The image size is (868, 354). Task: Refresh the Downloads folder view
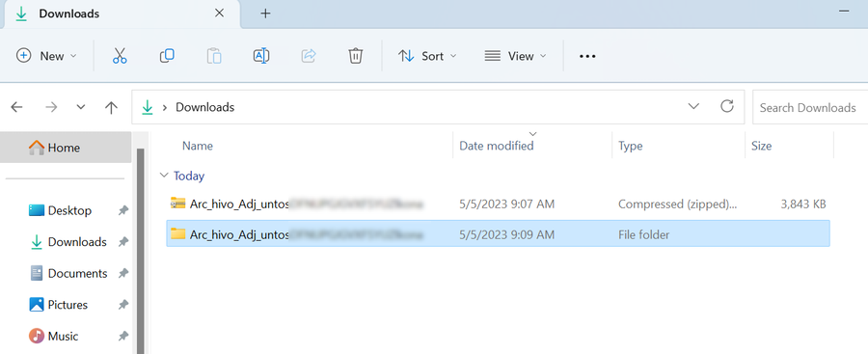[727, 106]
